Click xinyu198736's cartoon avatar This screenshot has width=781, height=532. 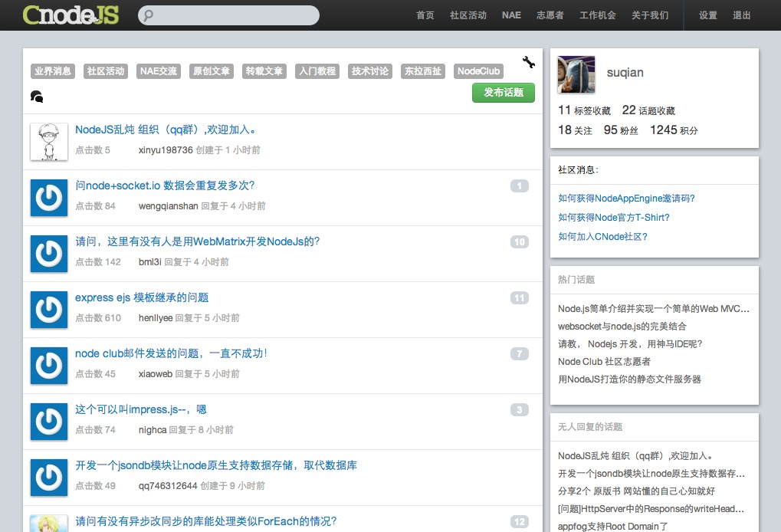(x=49, y=142)
